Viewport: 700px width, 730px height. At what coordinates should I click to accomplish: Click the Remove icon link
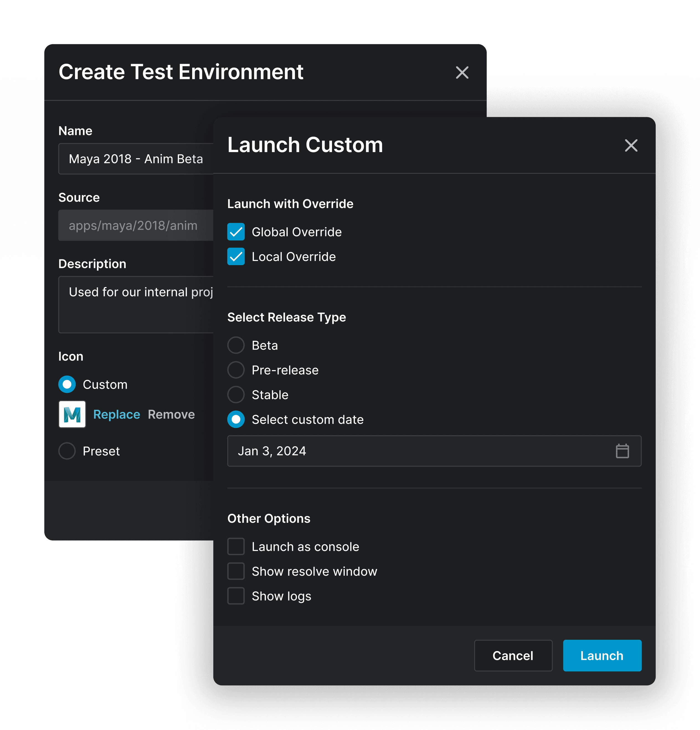(x=171, y=414)
